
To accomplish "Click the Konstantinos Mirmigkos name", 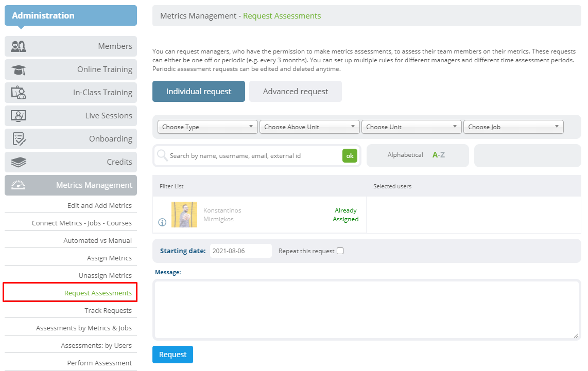I will coord(222,215).
